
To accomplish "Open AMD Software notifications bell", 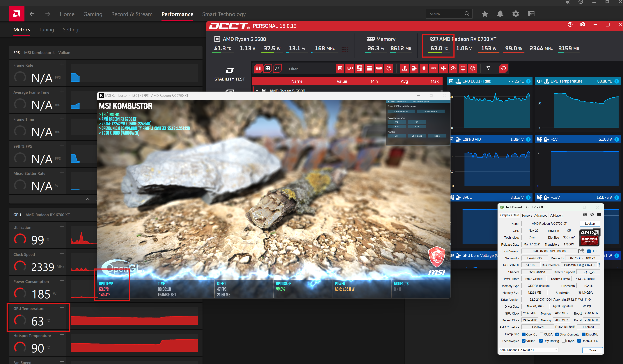I will coord(500,14).
